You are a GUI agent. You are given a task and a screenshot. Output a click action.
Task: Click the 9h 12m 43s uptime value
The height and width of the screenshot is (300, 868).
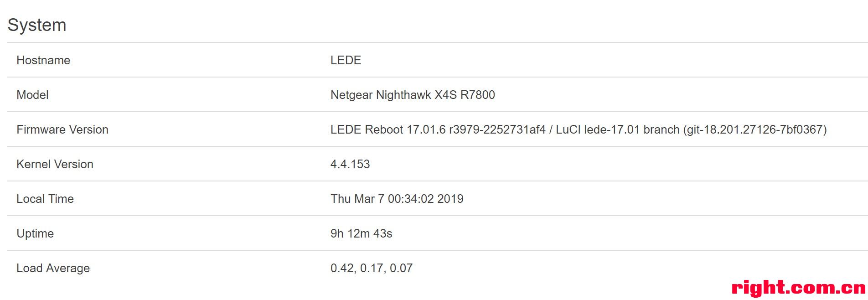[x=362, y=233]
